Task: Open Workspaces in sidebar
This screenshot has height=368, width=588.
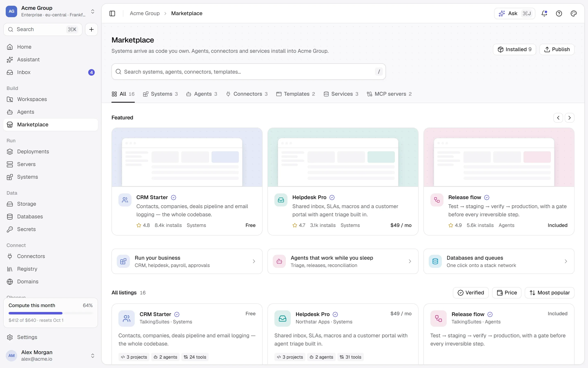Action: point(51,99)
